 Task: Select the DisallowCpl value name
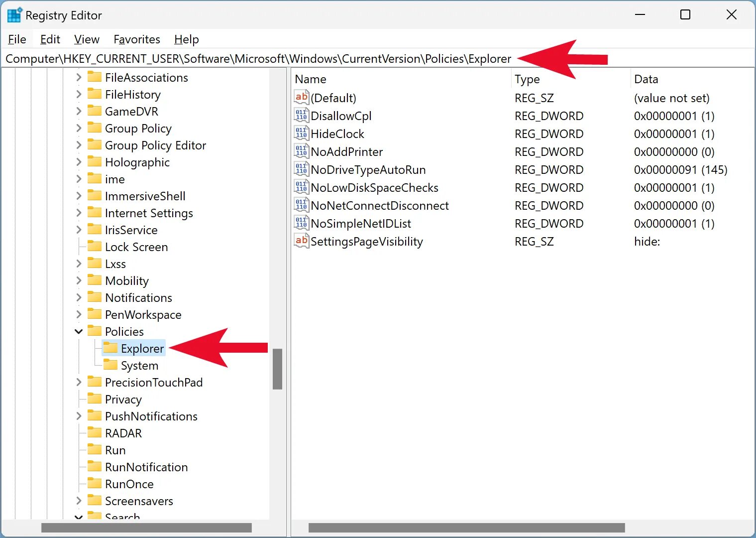[341, 116]
